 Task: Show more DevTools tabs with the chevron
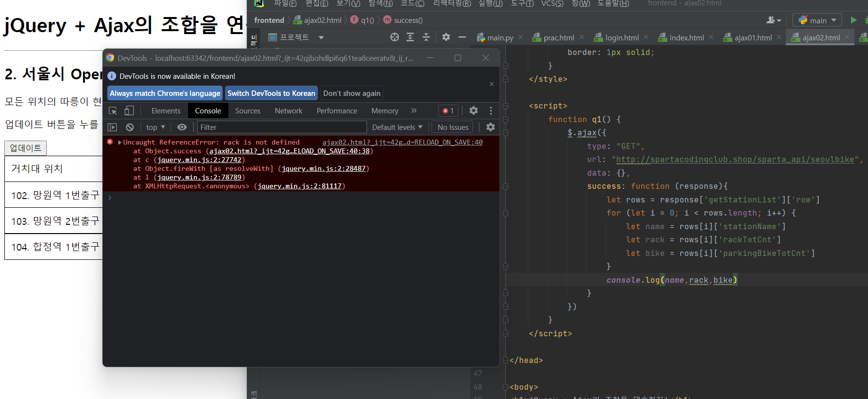point(414,111)
